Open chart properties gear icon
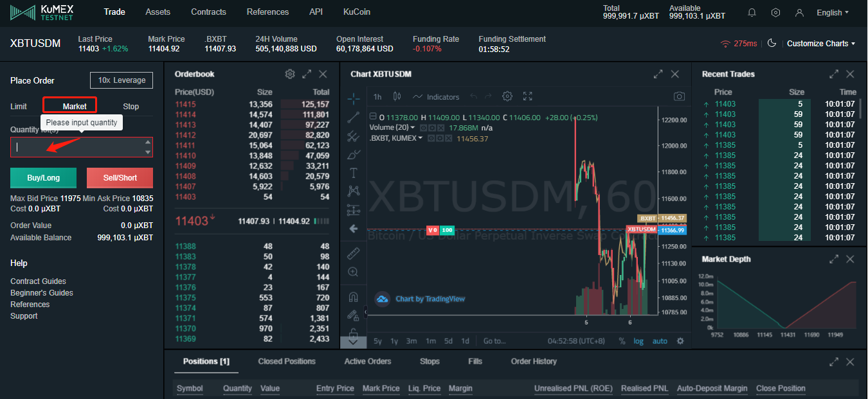 pyautogui.click(x=507, y=96)
